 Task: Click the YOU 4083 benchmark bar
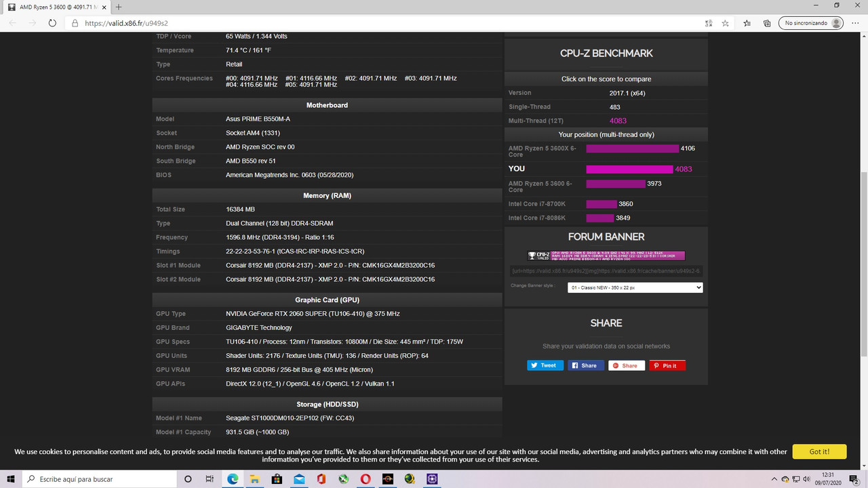(630, 169)
